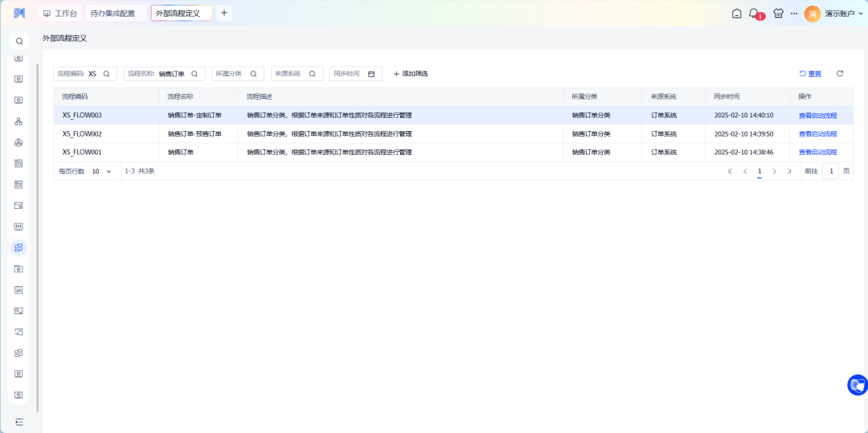Open calendar picker in 同步时间 filter

point(371,74)
